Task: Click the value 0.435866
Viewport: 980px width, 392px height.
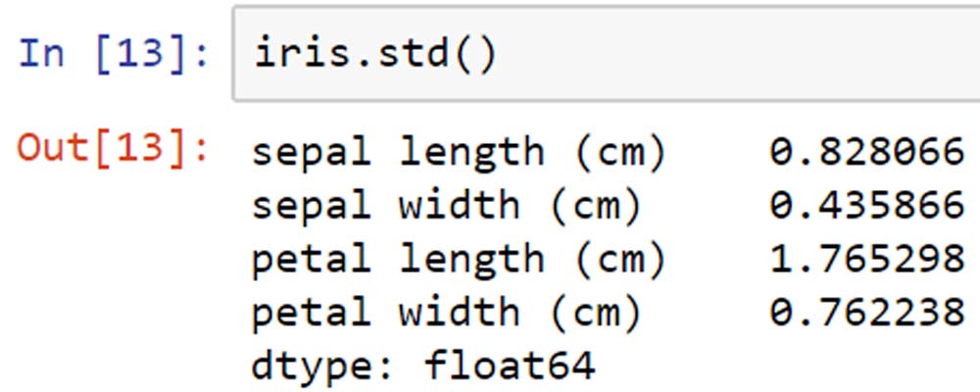Action: point(867,205)
